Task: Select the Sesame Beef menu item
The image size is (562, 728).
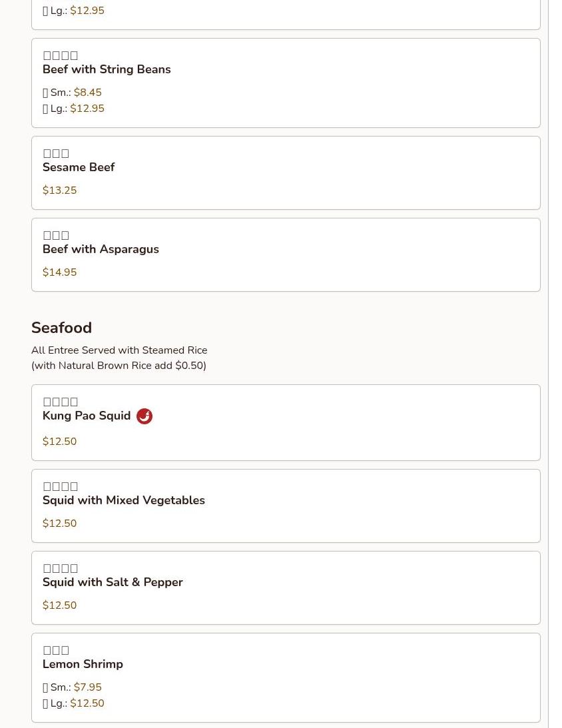Action: pyautogui.click(x=79, y=167)
